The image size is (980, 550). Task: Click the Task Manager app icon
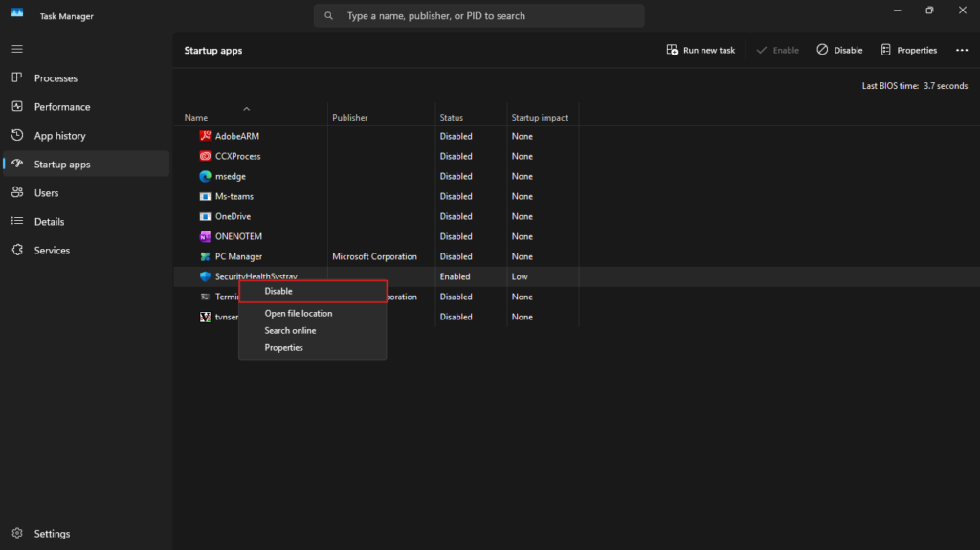coord(17,13)
